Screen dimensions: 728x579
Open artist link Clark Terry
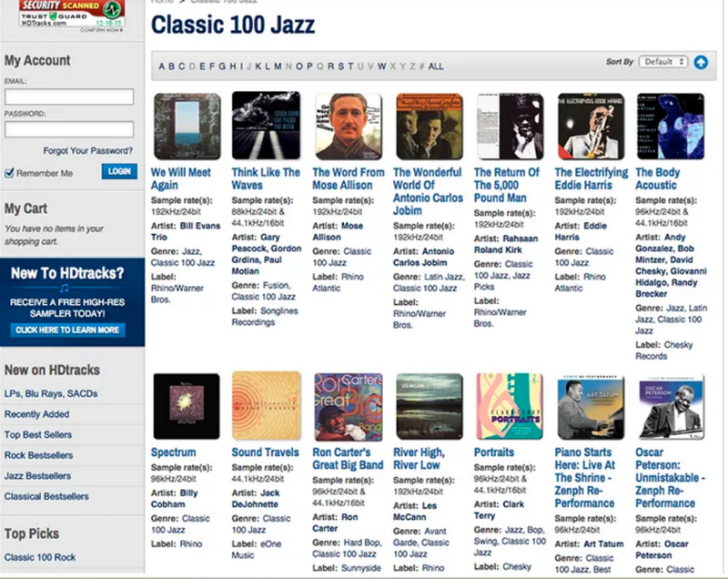pyautogui.click(x=499, y=510)
